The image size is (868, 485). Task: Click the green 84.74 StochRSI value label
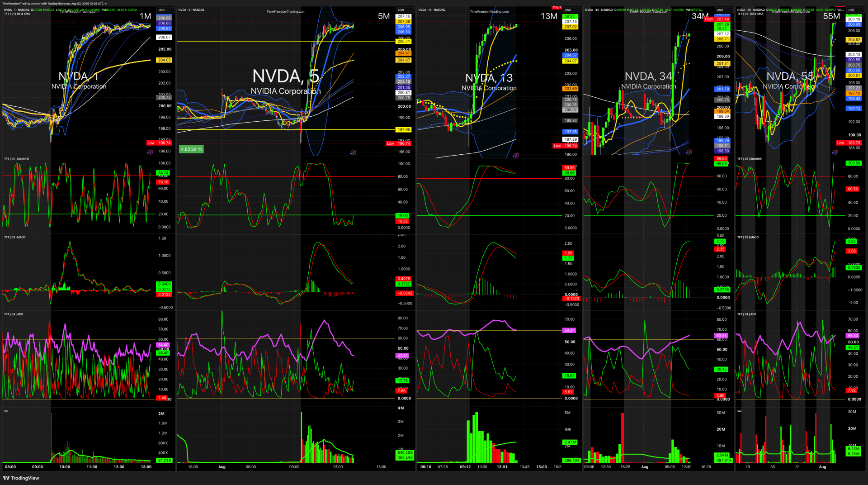click(163, 173)
